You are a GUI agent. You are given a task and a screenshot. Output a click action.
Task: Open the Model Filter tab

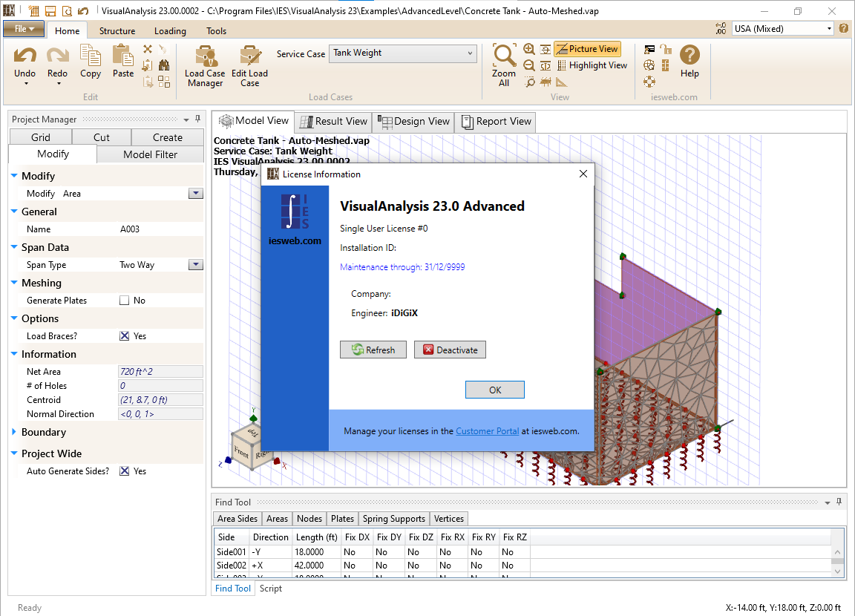pyautogui.click(x=150, y=154)
